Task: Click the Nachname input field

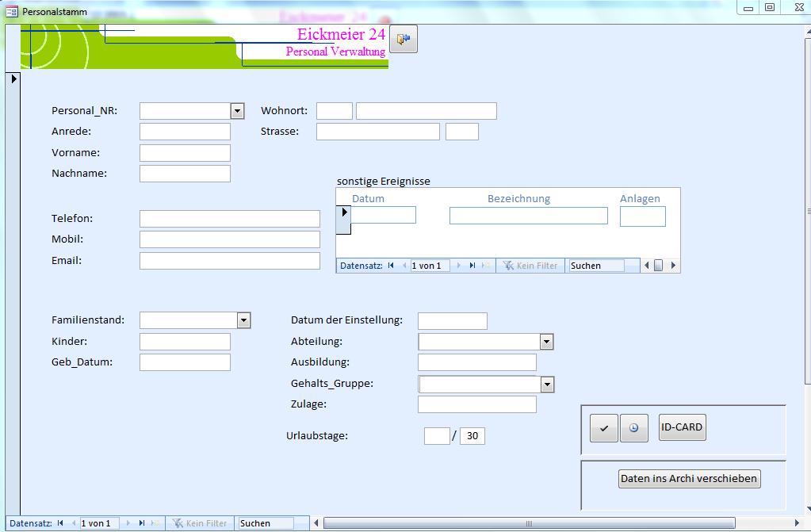Action: [x=186, y=174]
